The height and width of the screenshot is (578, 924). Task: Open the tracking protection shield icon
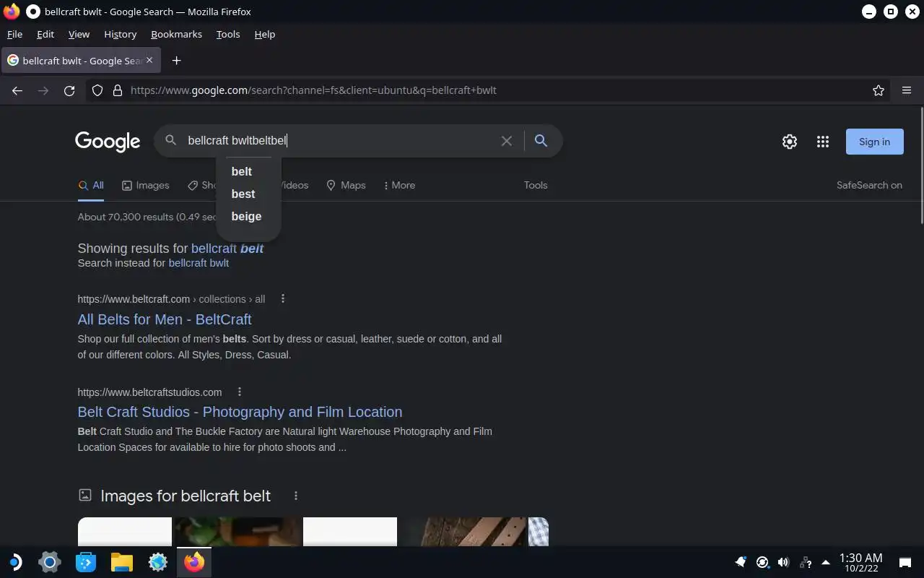[97, 90]
